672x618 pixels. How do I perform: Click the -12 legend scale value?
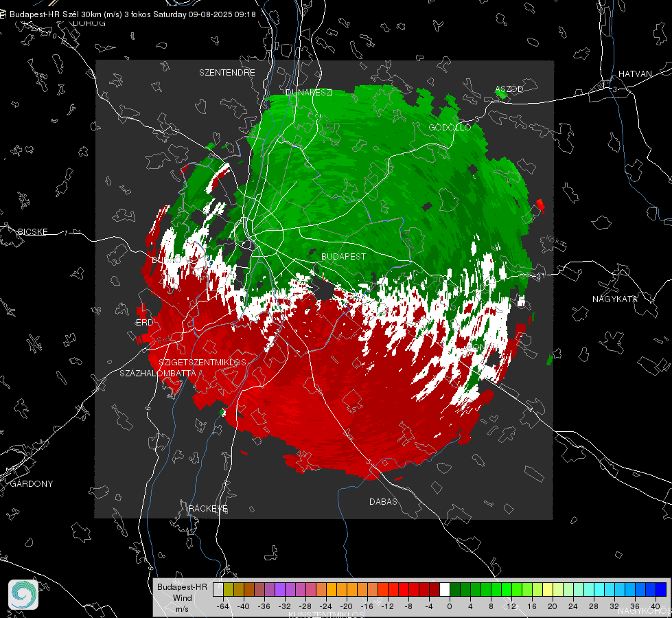[x=388, y=606]
